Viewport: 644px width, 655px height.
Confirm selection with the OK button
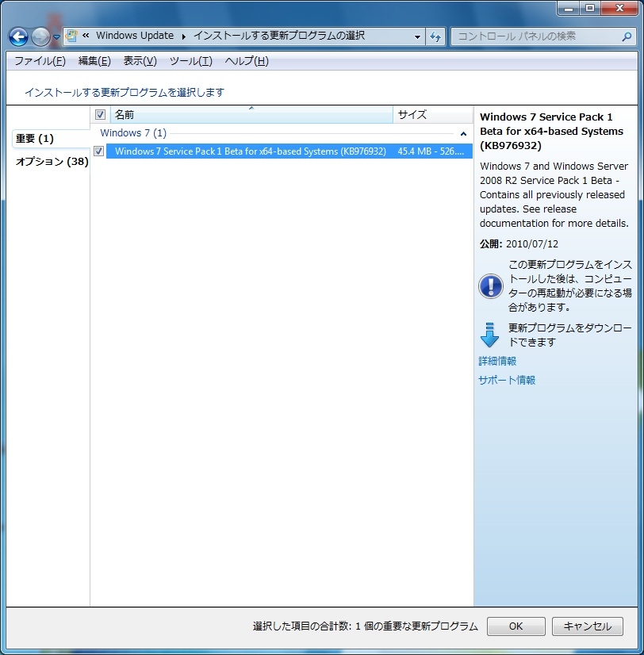tap(516, 626)
